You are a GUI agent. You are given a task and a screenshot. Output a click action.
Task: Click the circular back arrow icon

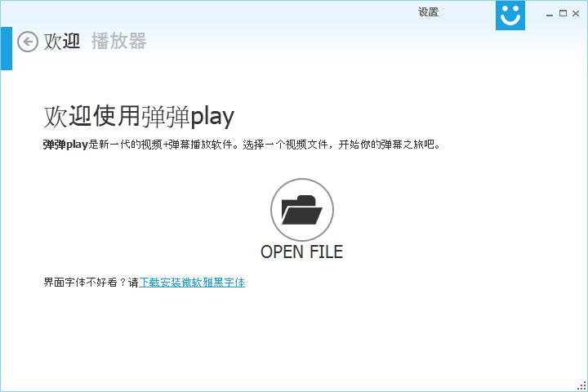click(x=28, y=42)
